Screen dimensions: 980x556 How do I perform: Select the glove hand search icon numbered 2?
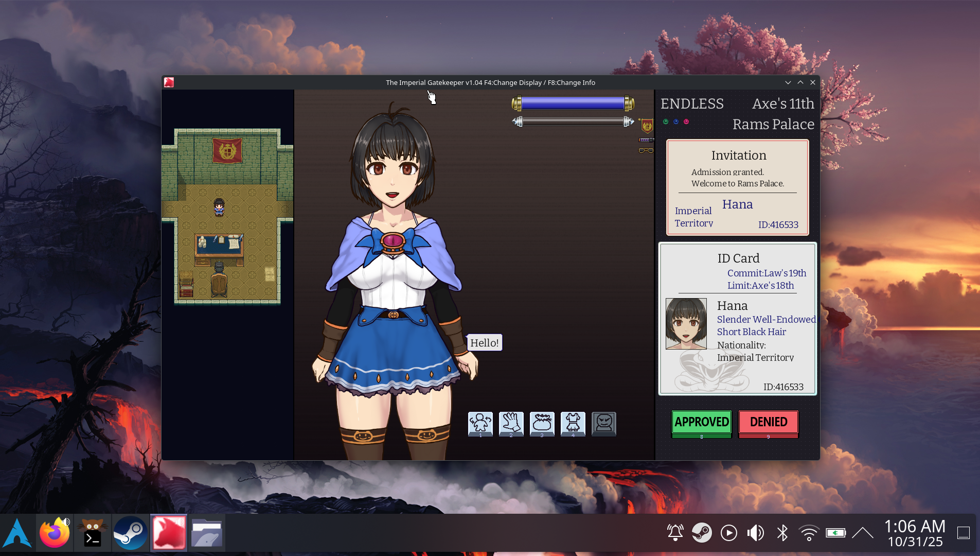point(511,424)
